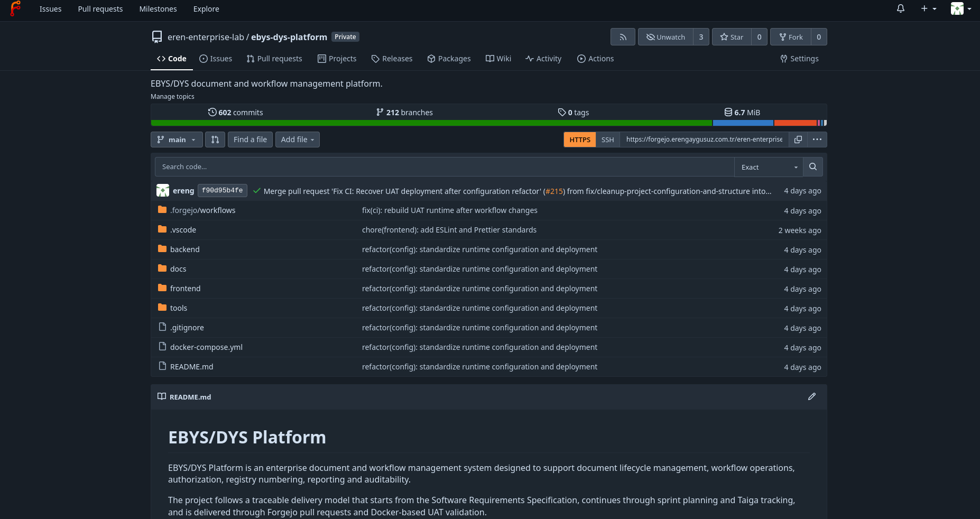Open the backend folder
The width and height of the screenshot is (980, 519).
pos(185,249)
